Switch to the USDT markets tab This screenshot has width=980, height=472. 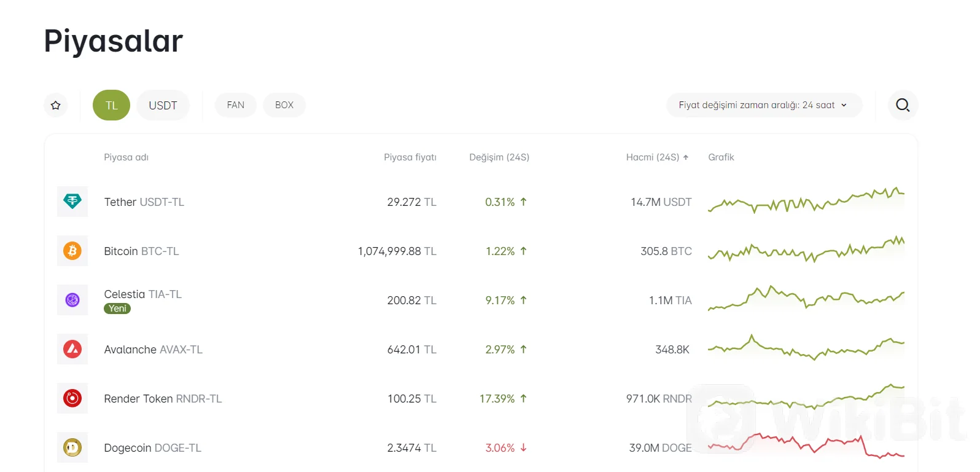(x=163, y=105)
